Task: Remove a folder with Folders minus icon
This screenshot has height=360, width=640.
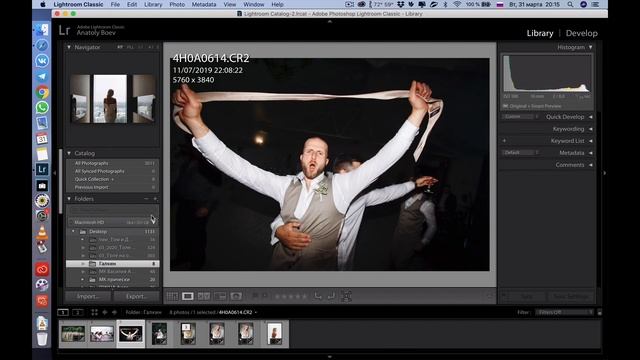Action: click(x=146, y=199)
